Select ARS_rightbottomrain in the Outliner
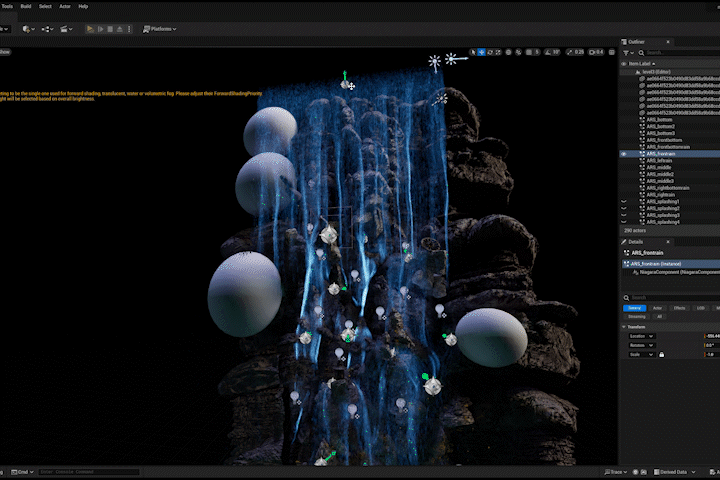The width and height of the screenshot is (720, 480). tap(668, 188)
